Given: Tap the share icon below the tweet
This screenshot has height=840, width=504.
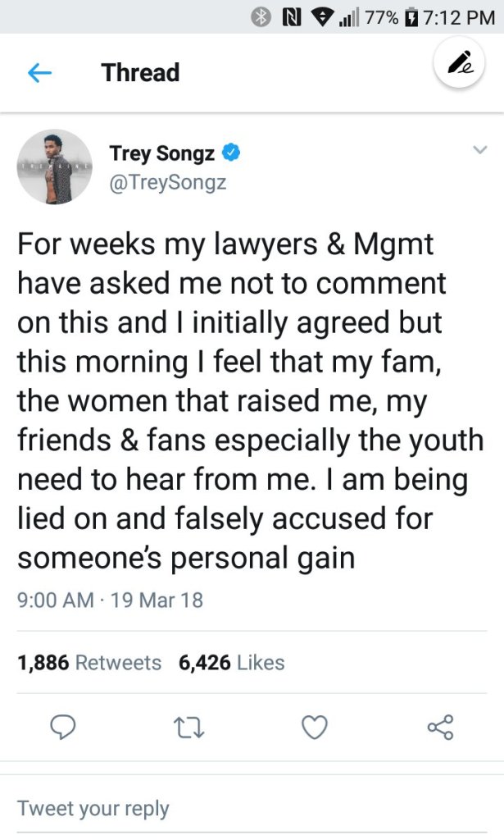Looking at the screenshot, I should pyautogui.click(x=440, y=726).
